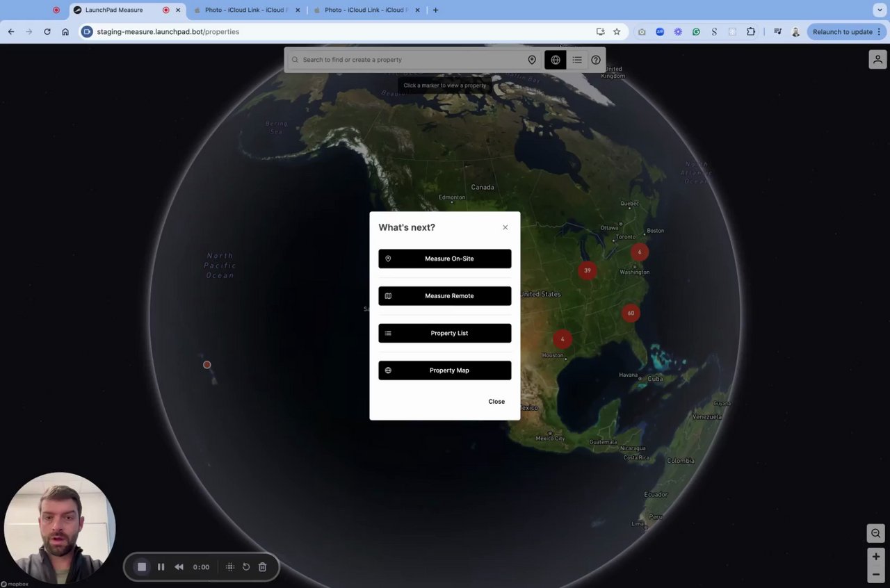Open the Chrome profile avatar
This screenshot has width=890, height=588.
(x=795, y=32)
